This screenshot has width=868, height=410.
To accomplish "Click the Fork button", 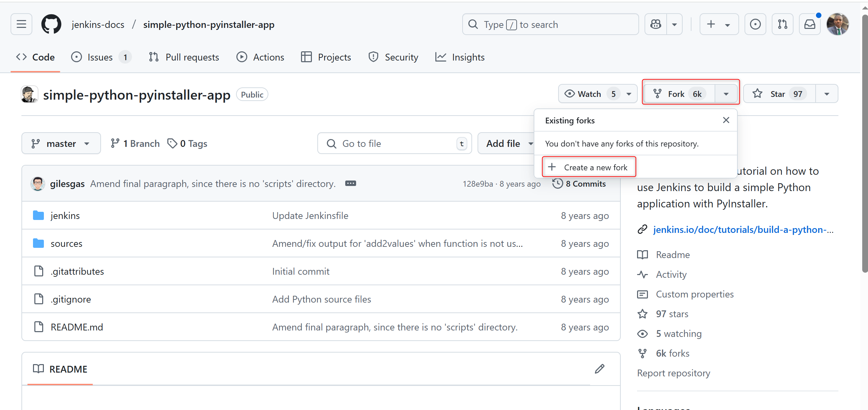I will (679, 94).
